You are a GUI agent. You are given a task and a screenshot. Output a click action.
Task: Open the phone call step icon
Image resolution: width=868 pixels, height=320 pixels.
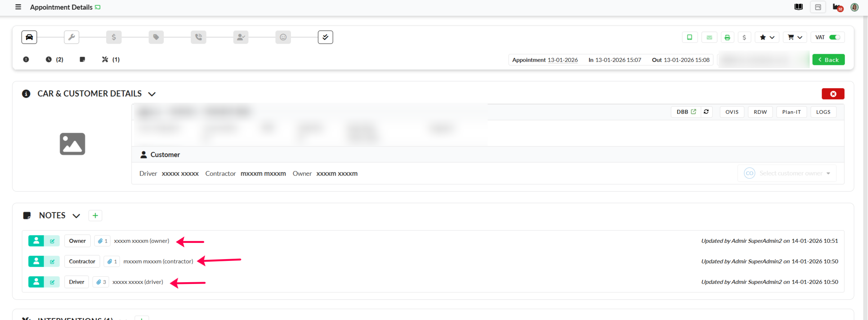click(198, 37)
